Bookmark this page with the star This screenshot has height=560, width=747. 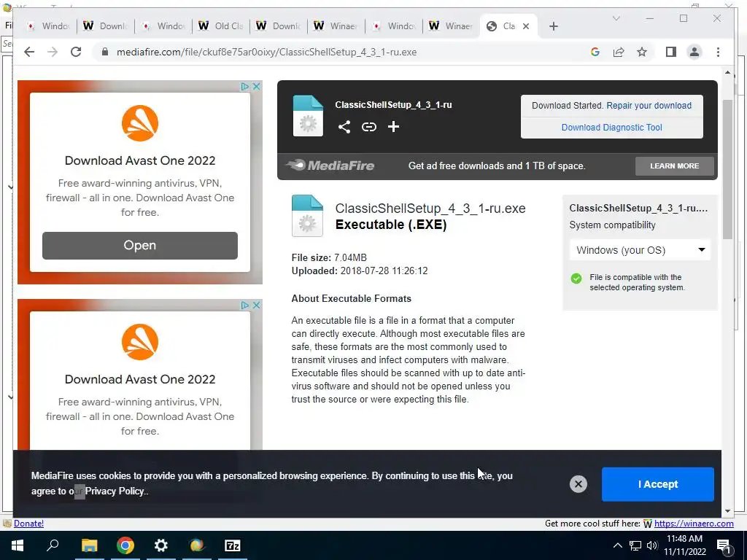click(x=642, y=52)
